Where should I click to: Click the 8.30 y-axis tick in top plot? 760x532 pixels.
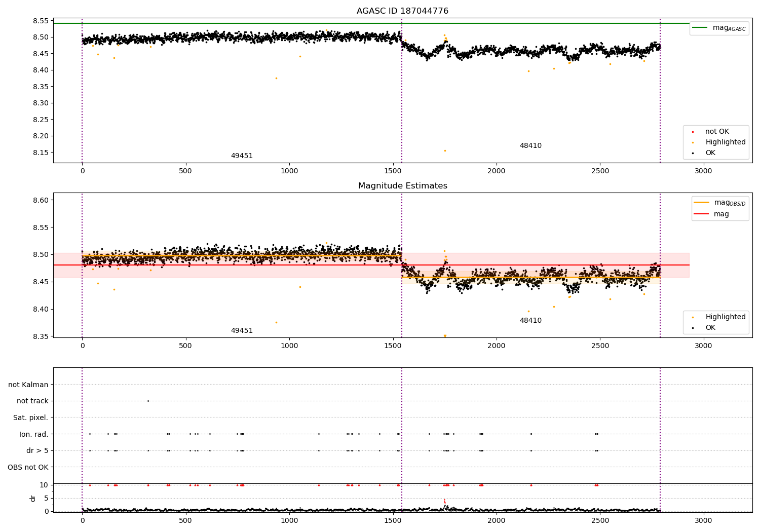click(41, 103)
